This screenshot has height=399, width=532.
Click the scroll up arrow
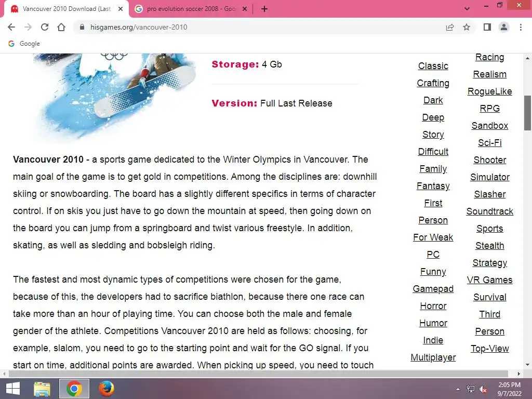tap(527, 58)
